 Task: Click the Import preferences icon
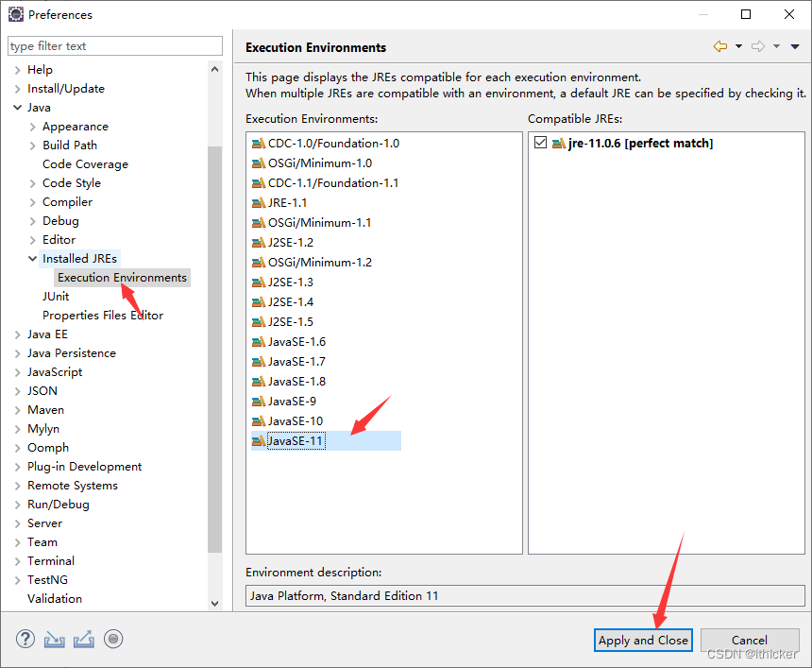[x=55, y=640]
